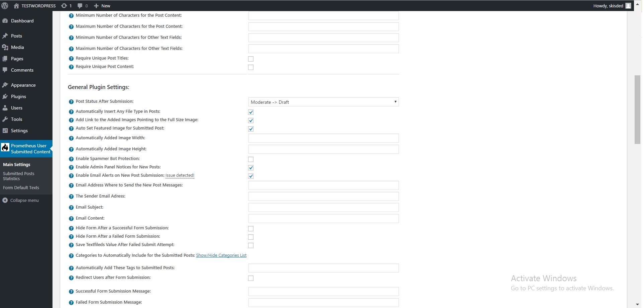
Task: Open the updates icon in admin bar
Action: tap(64, 6)
